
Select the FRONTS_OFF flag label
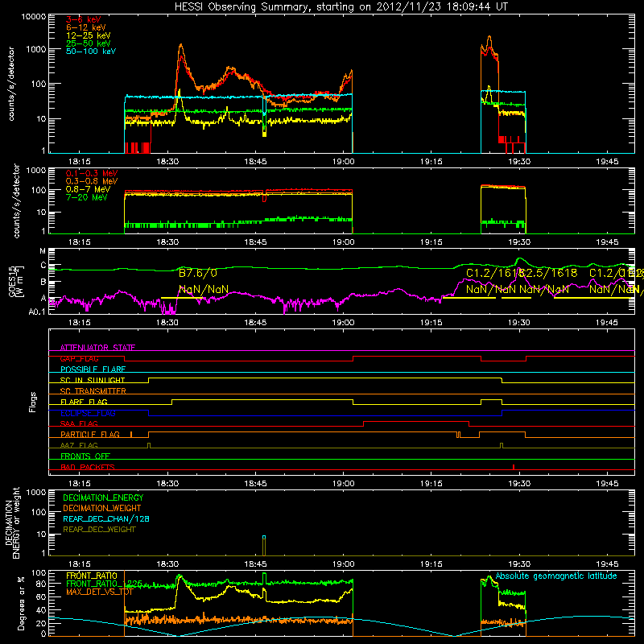tap(85, 456)
